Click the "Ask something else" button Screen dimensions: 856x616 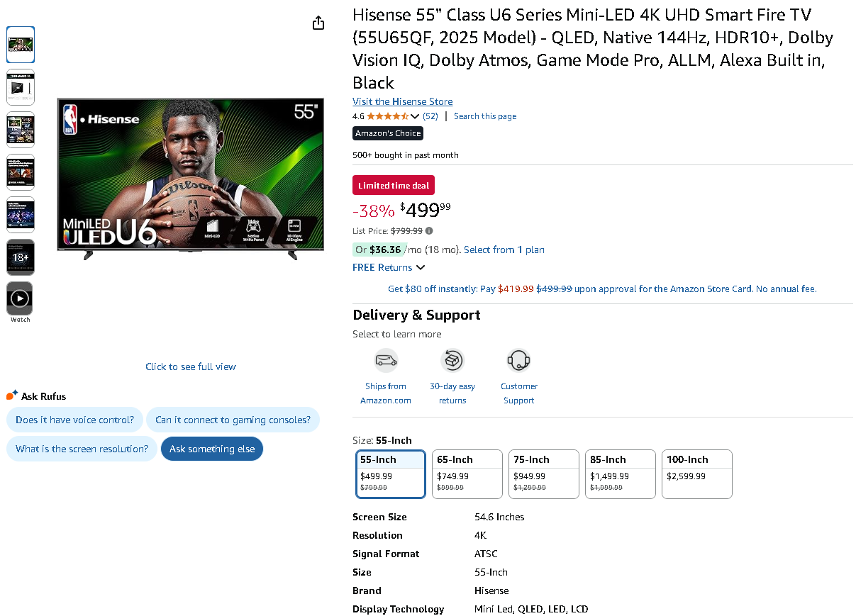coord(212,449)
